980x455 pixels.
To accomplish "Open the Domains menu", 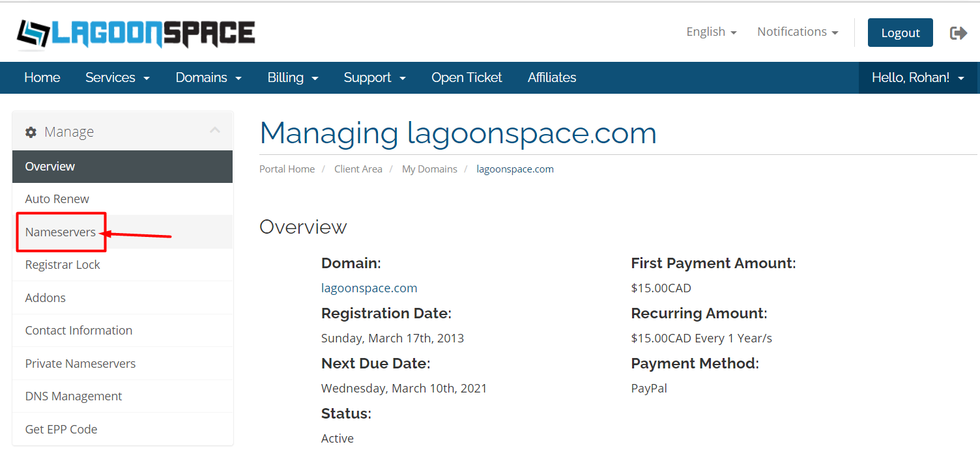I will (209, 77).
